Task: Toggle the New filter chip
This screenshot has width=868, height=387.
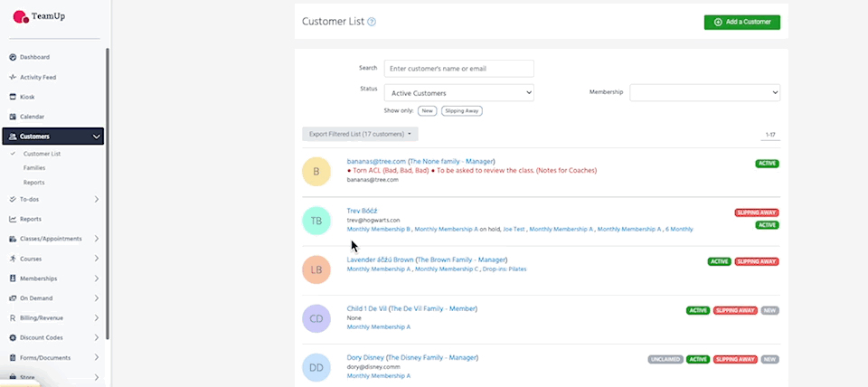Action: (427, 110)
